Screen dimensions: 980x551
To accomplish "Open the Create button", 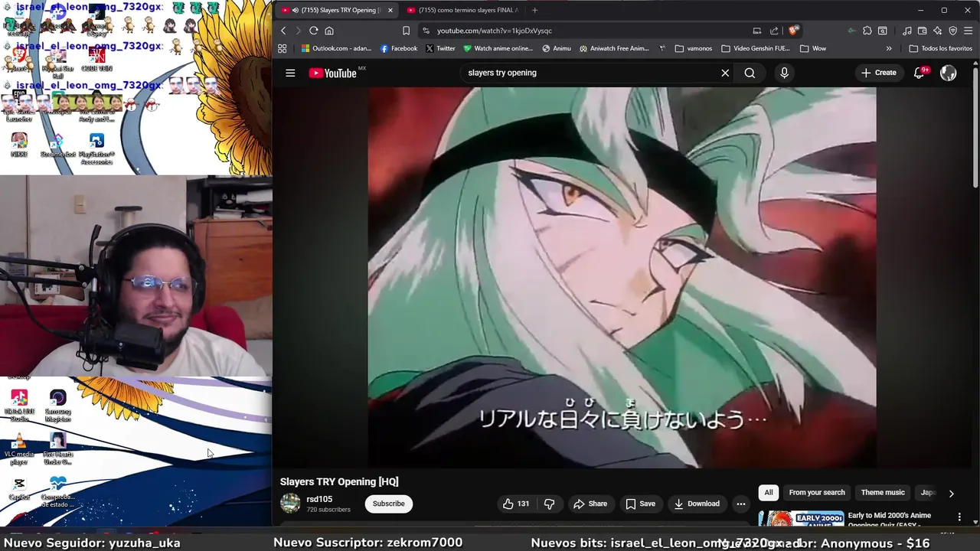I will [x=879, y=73].
